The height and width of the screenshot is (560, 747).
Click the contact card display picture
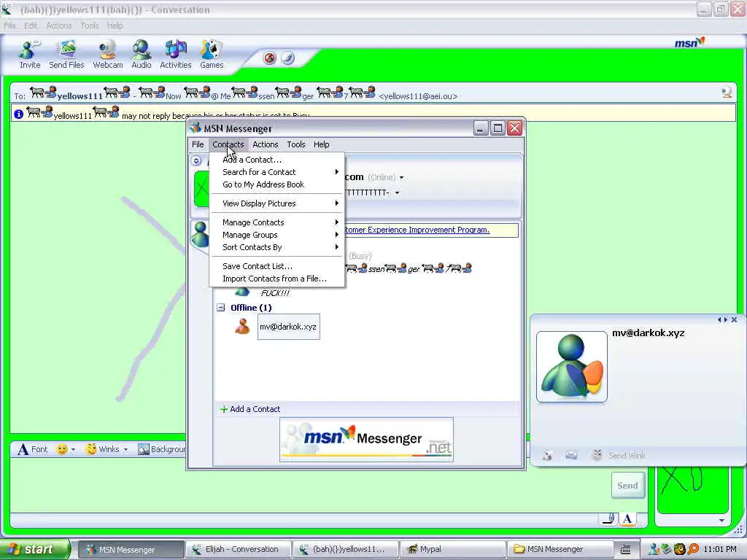coord(572,367)
